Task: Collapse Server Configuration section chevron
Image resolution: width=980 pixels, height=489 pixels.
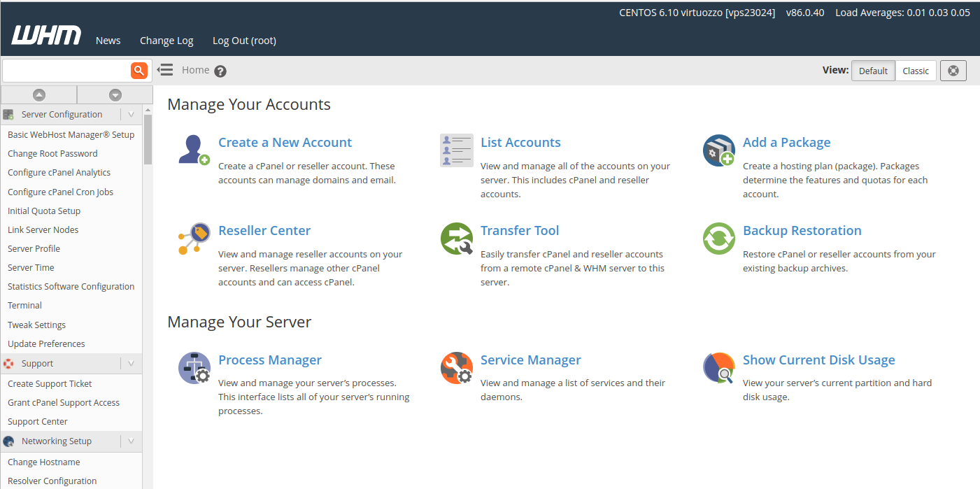Action: point(131,115)
